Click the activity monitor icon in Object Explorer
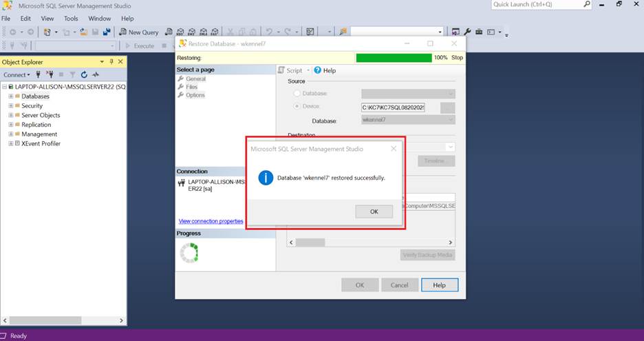Screen dimensions: 644x341 click(96, 74)
